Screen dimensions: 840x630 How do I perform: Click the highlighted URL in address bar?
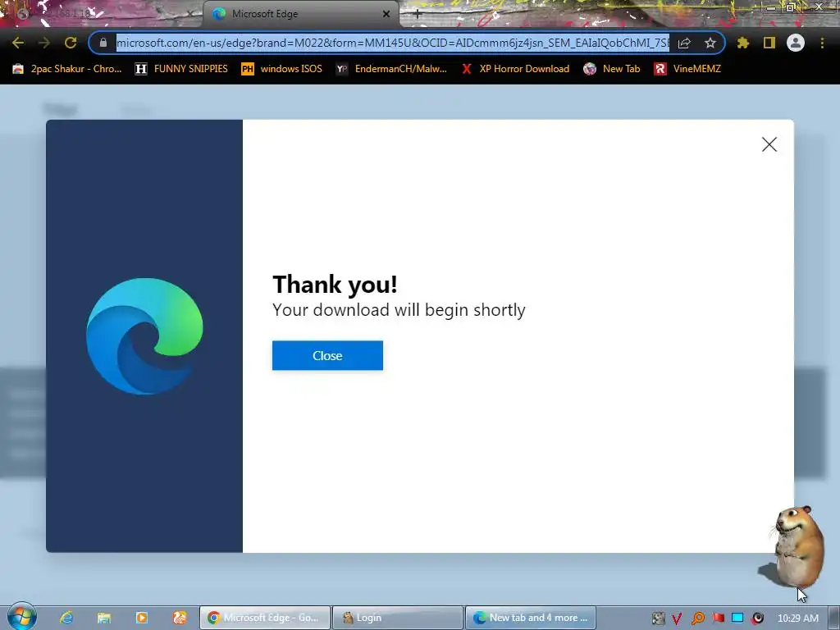[x=393, y=43]
